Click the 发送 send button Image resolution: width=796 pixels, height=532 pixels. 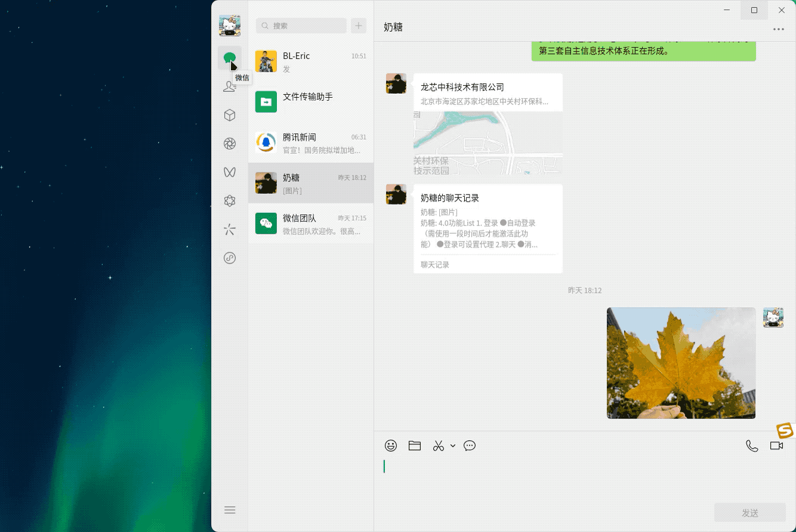coord(749,513)
